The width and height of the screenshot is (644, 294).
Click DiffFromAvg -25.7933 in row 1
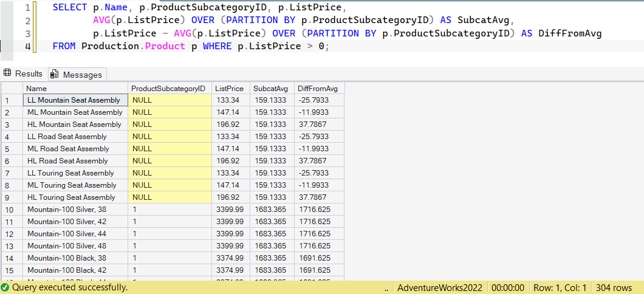click(x=319, y=100)
